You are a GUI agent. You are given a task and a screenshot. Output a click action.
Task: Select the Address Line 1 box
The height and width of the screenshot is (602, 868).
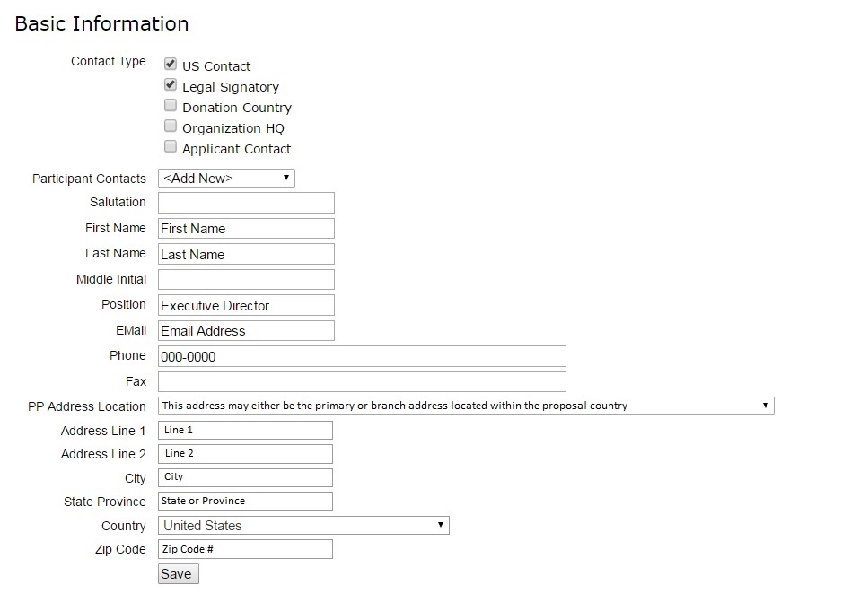click(x=245, y=431)
